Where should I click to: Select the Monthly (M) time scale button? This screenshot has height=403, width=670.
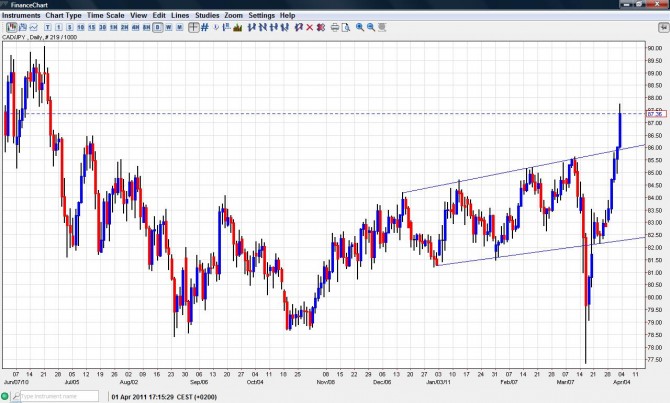179,27
